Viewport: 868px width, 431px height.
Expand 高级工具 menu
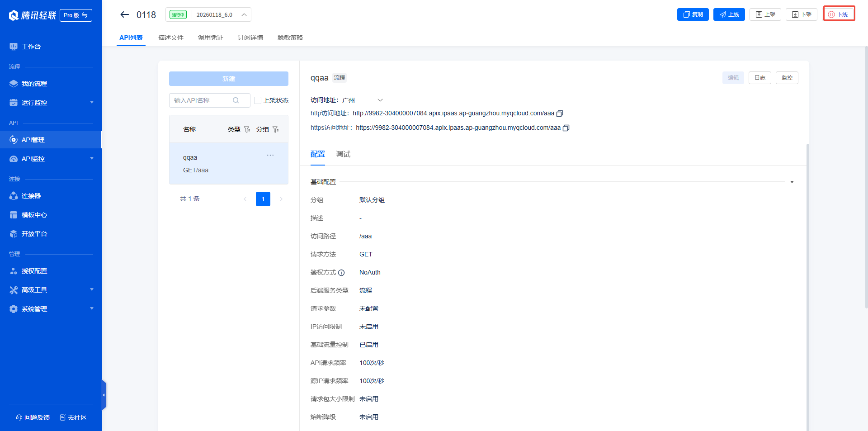click(51, 290)
